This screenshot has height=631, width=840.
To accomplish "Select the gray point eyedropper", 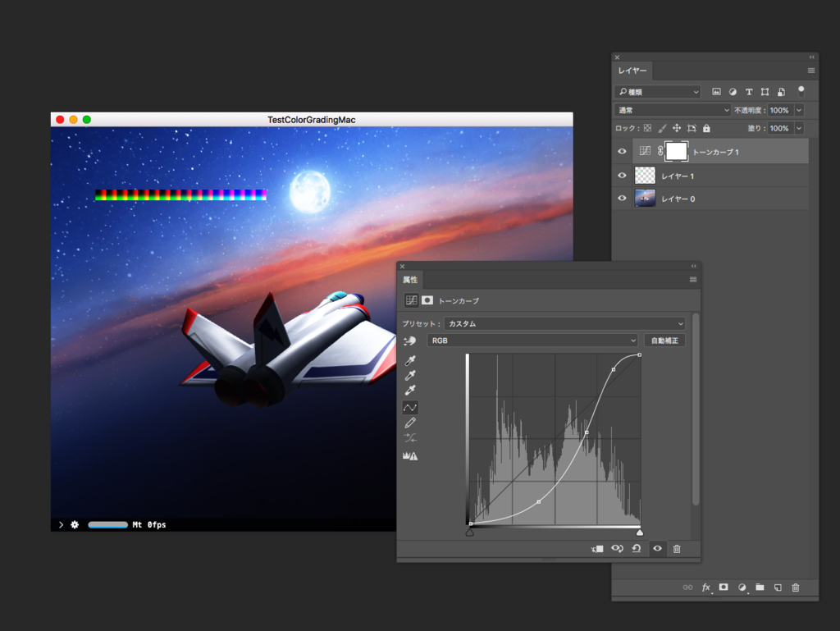I will 410,375.
